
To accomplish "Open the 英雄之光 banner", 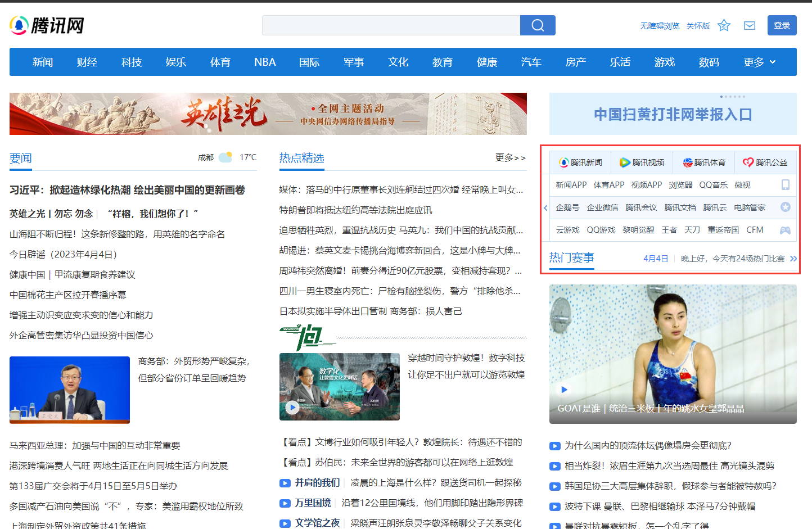I will (x=268, y=114).
